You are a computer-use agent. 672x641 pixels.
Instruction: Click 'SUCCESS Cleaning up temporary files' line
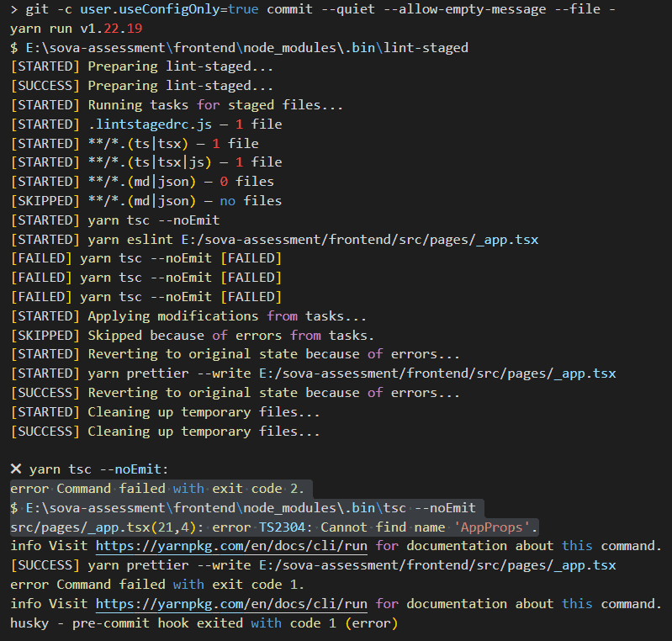[x=165, y=432]
